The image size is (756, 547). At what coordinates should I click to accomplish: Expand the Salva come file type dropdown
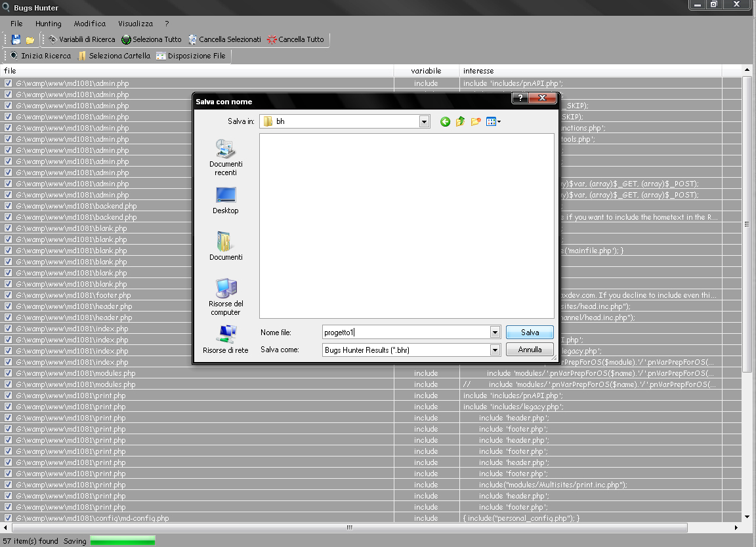coord(495,350)
